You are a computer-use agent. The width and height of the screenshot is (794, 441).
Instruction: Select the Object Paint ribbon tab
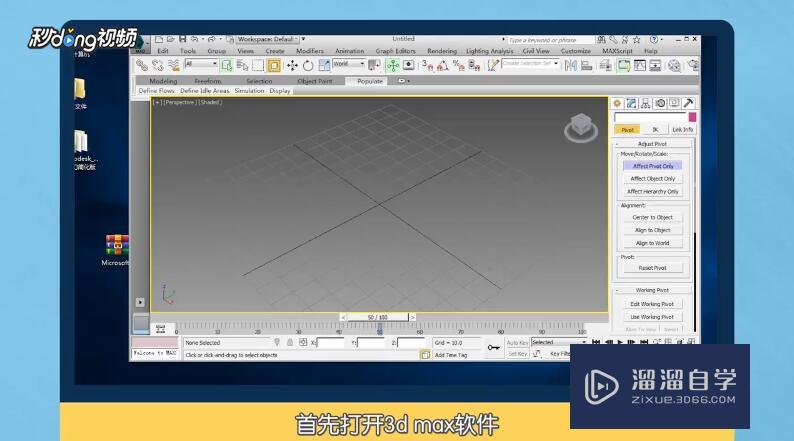pyautogui.click(x=314, y=81)
